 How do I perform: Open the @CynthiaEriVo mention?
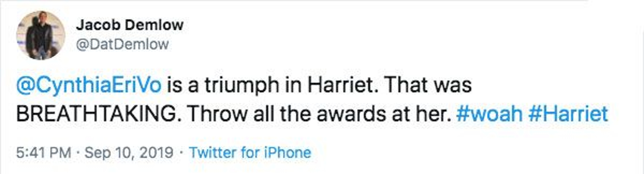pos(89,85)
